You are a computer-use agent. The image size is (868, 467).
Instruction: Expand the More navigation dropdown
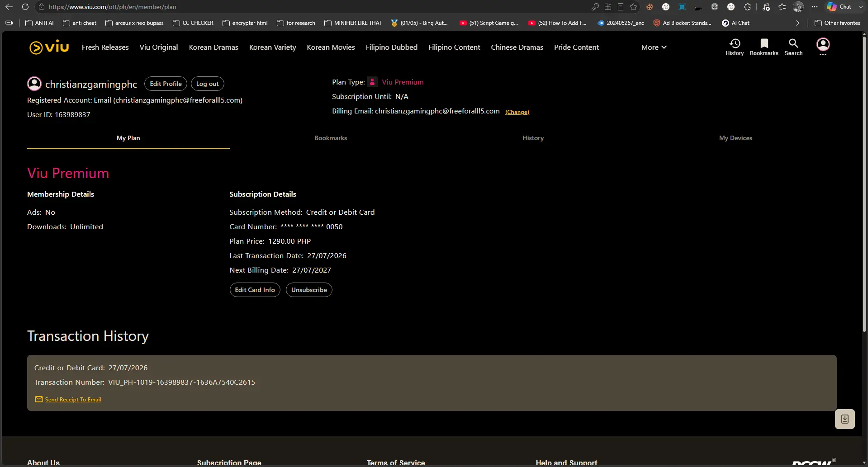(x=654, y=47)
